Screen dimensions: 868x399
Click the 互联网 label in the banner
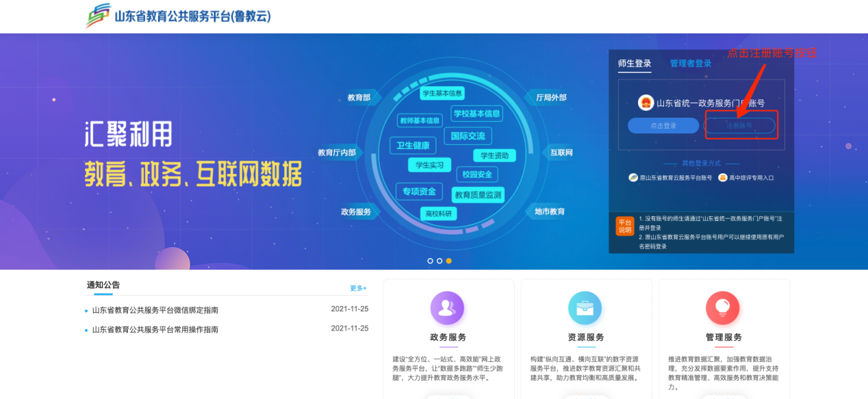point(561,153)
